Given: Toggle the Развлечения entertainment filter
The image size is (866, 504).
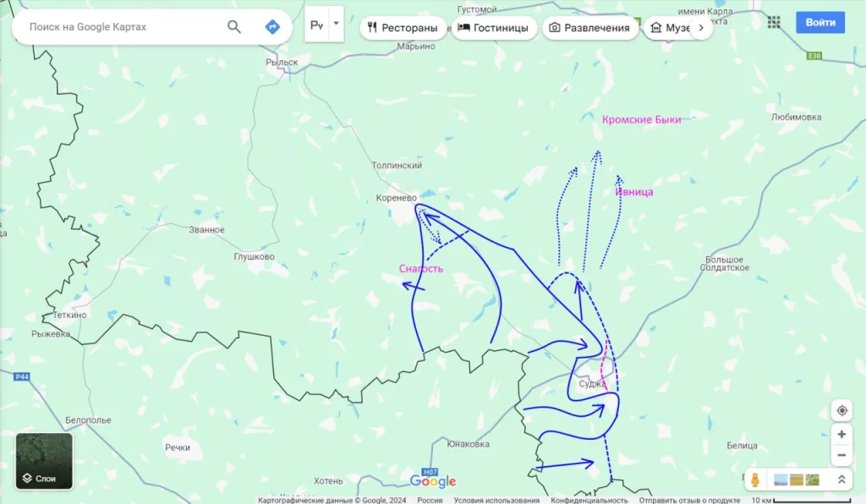Looking at the screenshot, I should 590,27.
